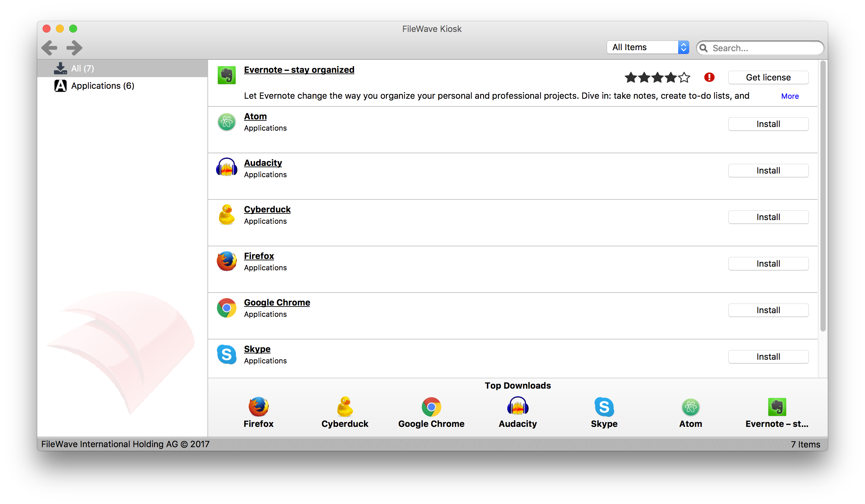The height and width of the screenshot is (504, 865).
Task: Open Evernote in Top Downloads
Action: pos(777,413)
